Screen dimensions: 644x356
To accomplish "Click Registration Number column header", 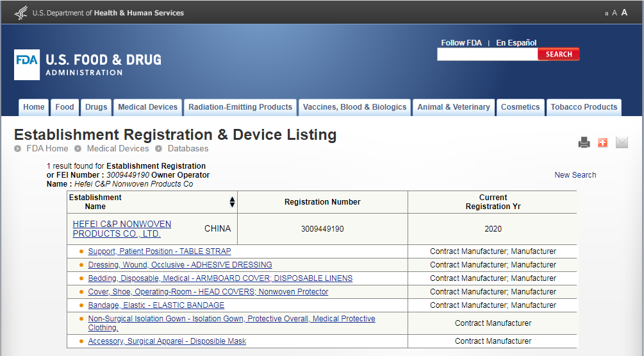I will pos(322,202).
